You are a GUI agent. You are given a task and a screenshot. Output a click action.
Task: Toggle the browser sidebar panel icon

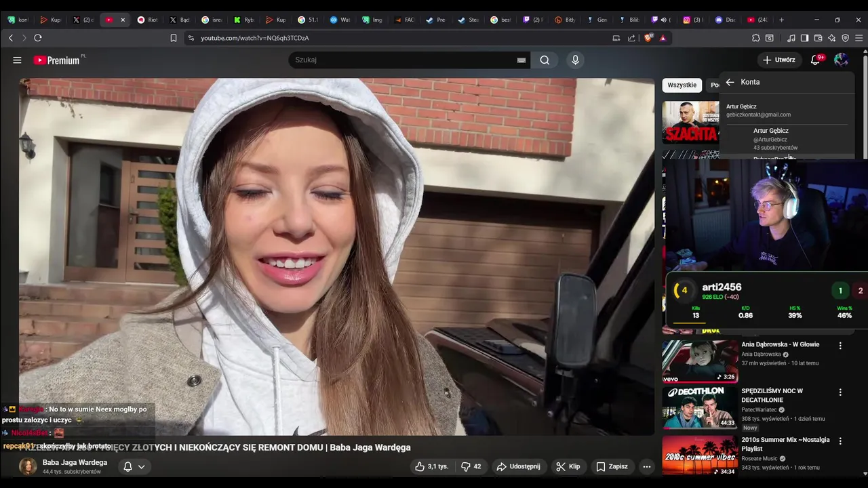click(804, 38)
